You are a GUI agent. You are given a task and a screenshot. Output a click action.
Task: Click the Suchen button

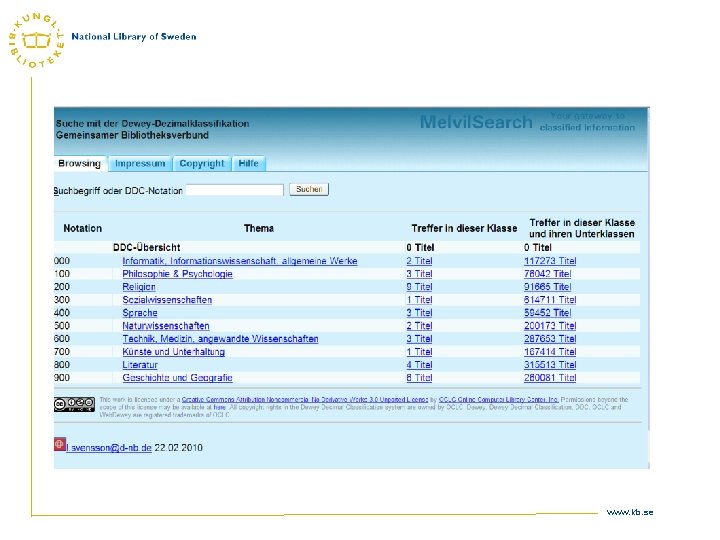[309, 189]
